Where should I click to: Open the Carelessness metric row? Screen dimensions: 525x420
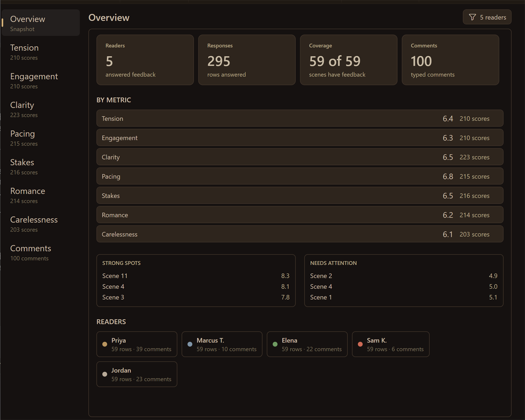300,234
